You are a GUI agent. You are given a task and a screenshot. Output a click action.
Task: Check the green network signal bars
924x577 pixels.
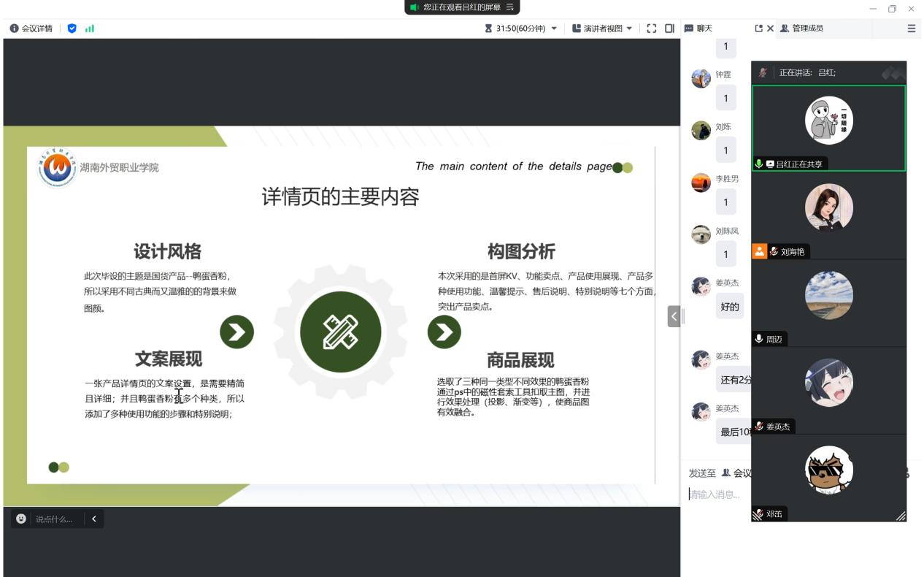point(90,28)
